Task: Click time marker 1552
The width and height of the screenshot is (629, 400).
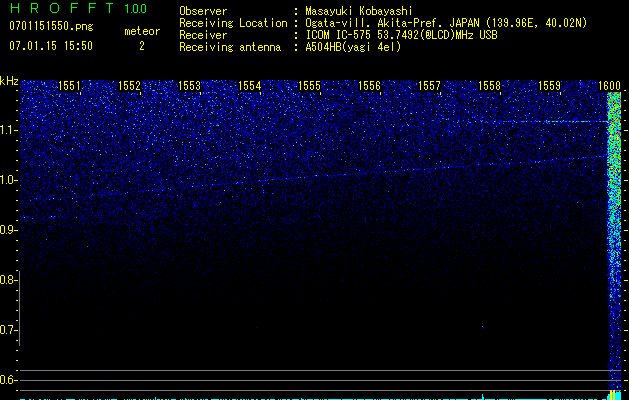Action: 129,85
